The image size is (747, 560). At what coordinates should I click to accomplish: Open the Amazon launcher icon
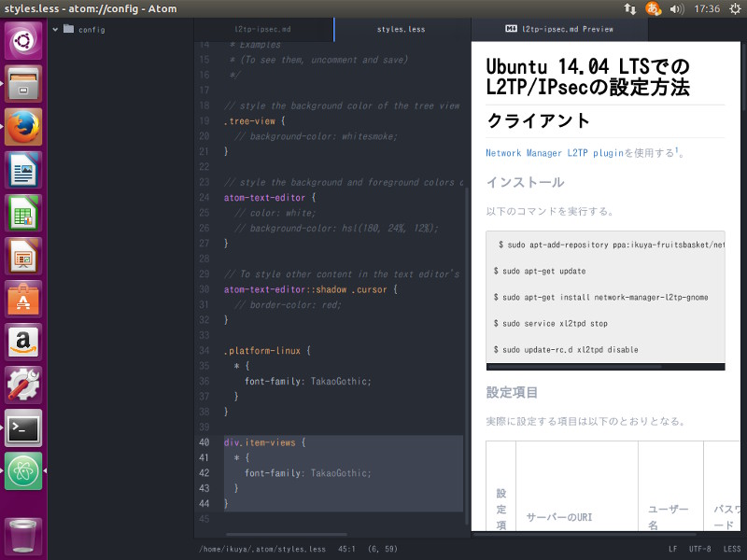23,342
